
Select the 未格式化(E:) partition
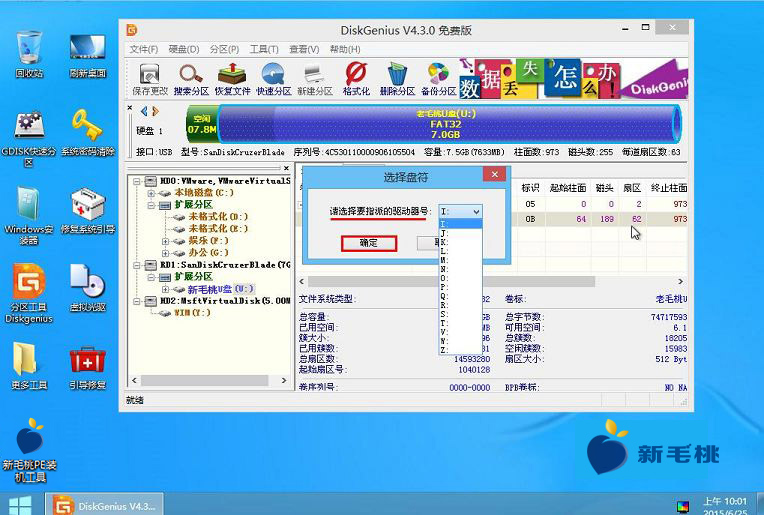tap(218, 229)
